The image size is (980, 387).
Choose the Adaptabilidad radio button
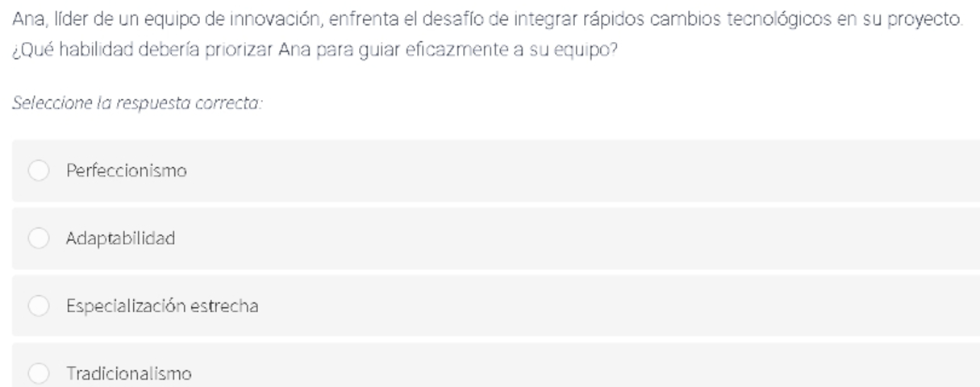(40, 239)
